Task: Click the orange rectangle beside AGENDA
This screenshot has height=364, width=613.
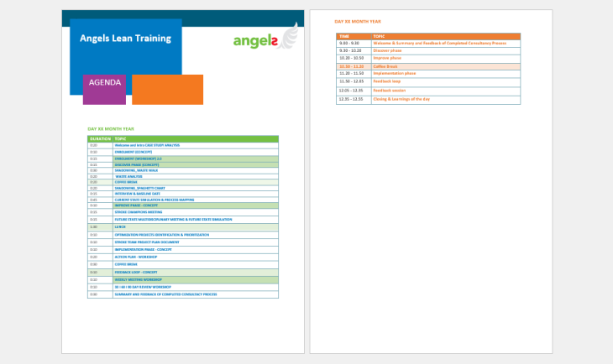Action: (167, 90)
